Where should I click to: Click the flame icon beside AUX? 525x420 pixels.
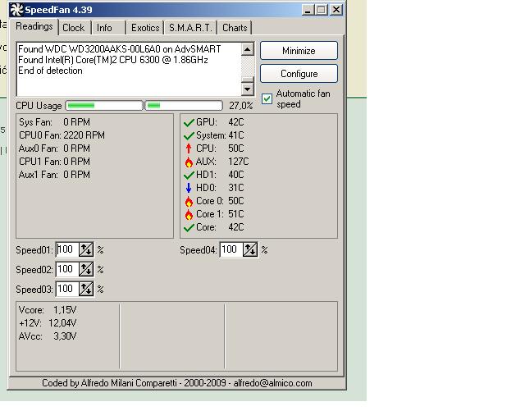(189, 162)
